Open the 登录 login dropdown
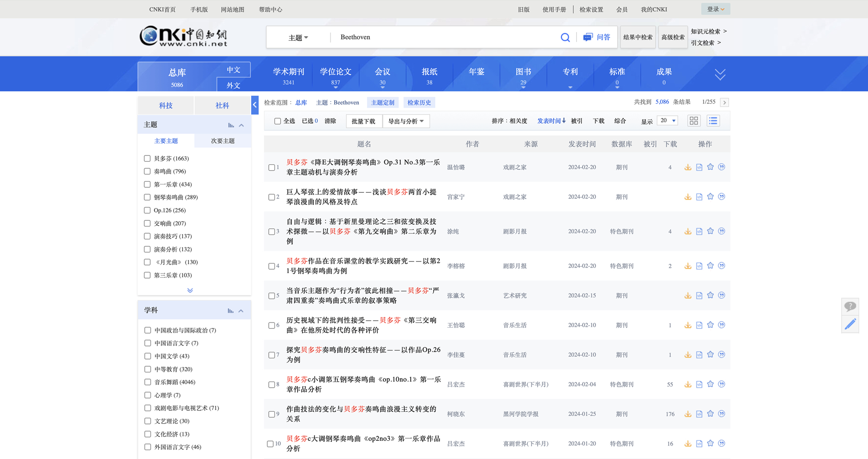Image resolution: width=868 pixels, height=459 pixels. point(715,9)
